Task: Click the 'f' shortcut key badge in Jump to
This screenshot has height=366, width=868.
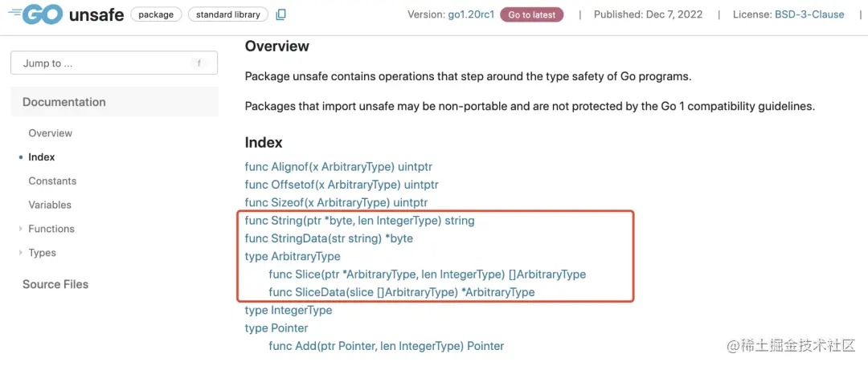Action: coord(199,63)
